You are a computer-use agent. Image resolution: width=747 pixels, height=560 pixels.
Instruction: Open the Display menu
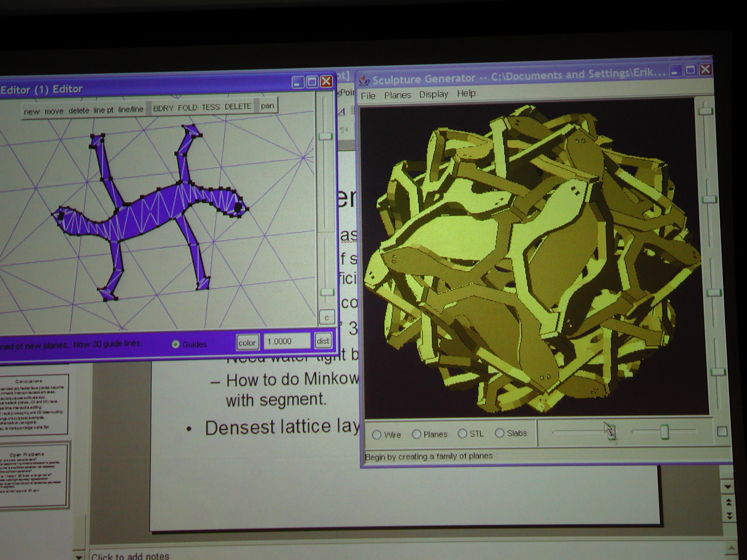pyautogui.click(x=433, y=94)
